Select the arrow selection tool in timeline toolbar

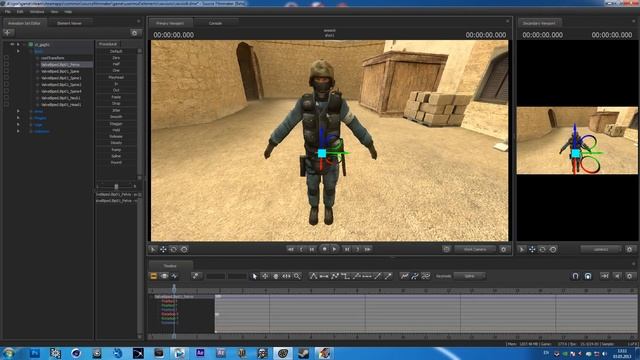pos(255,276)
